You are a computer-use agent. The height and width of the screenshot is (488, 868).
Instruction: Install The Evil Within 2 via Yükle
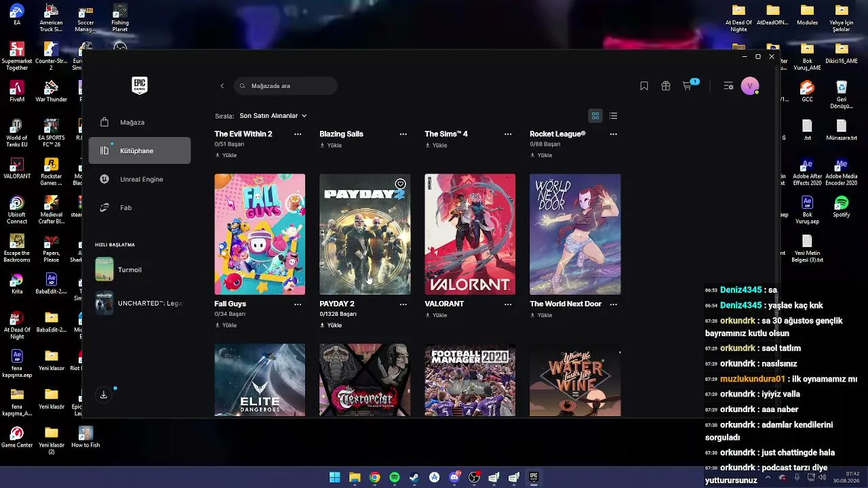pos(226,155)
